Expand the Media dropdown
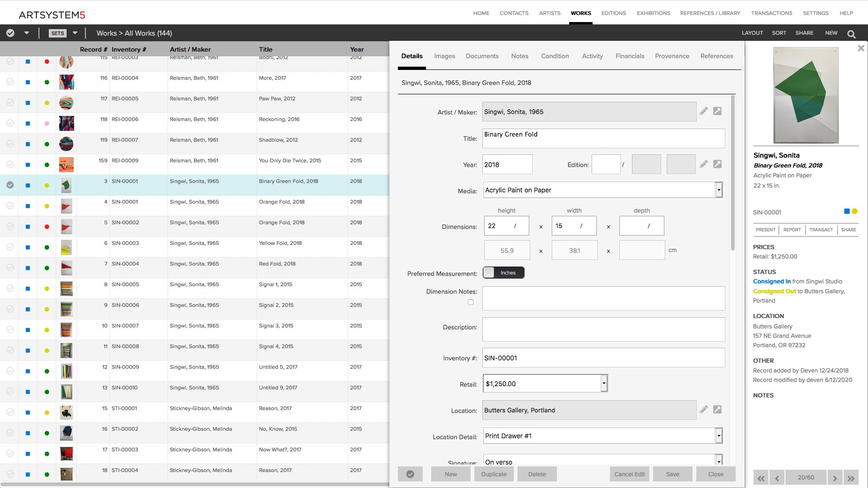Screen dimensions: 868x488 click(x=718, y=190)
